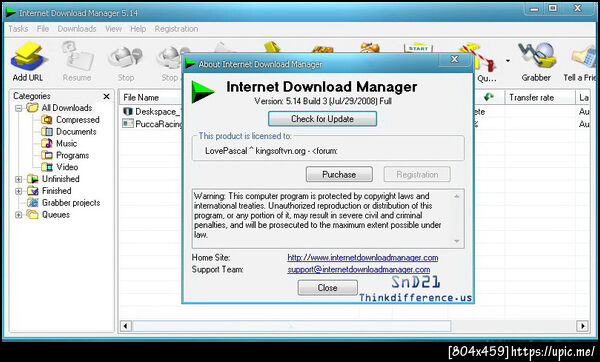Open the File menu
The width and height of the screenshot is (600, 362).
click(x=43, y=29)
